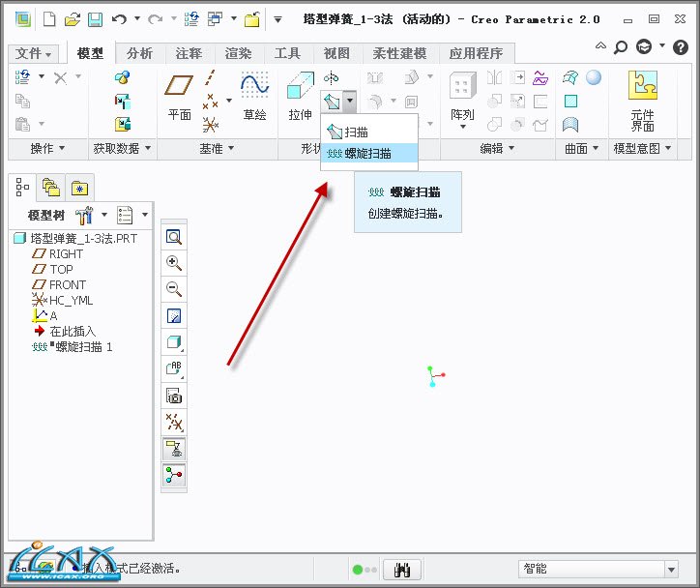Expand the 获取数据 group dropdown
The image size is (700, 588).
122,148
